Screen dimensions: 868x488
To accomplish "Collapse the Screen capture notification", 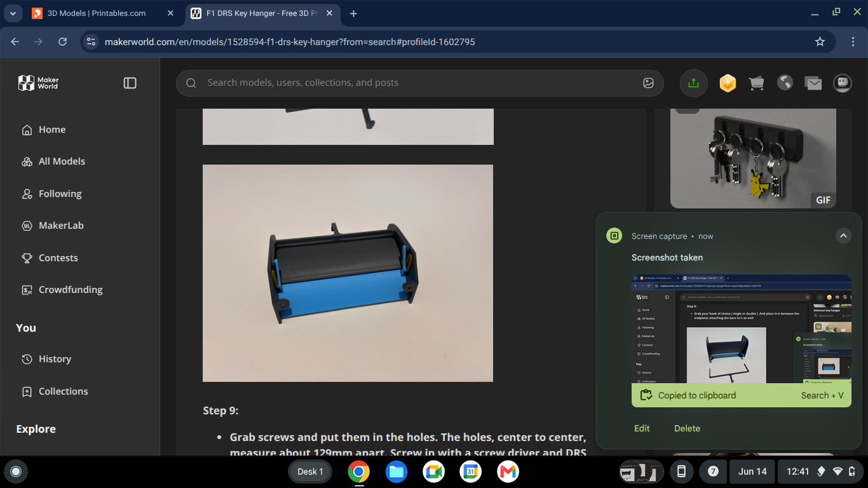I will [x=843, y=236].
